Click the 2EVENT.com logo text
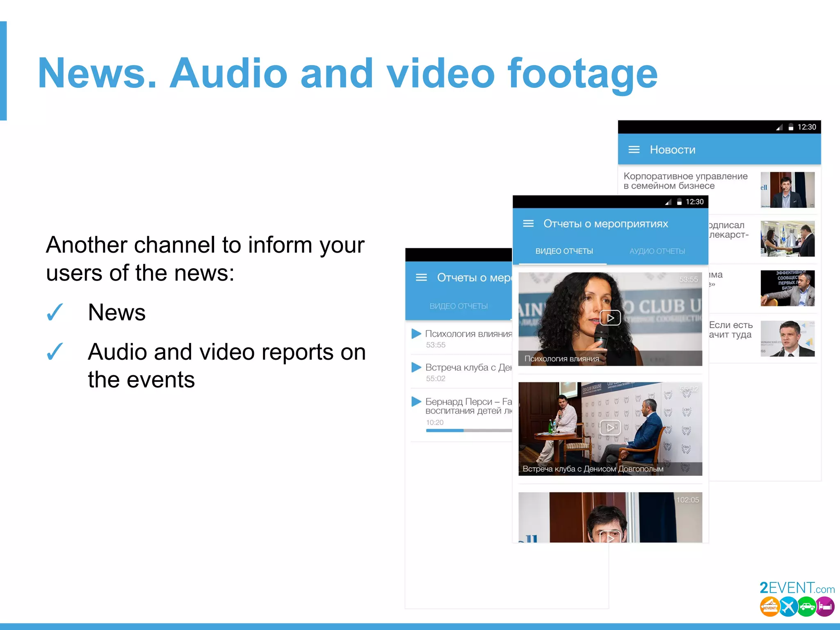Image resolution: width=840 pixels, height=630 pixels. (797, 588)
